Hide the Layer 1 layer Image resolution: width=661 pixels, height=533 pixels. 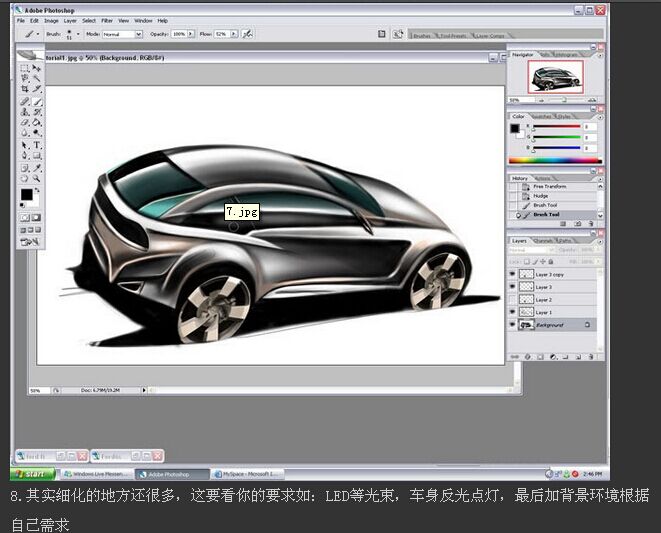click(513, 312)
